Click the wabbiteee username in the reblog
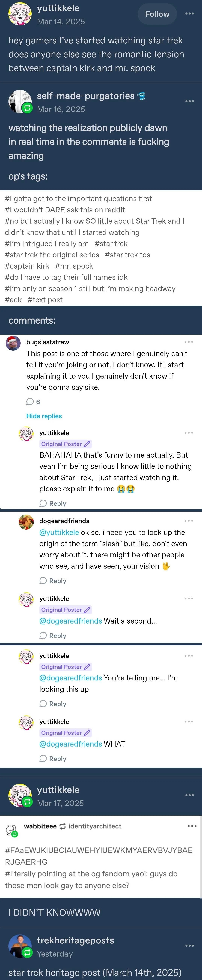The width and height of the screenshot is (202, 980). 40,826
